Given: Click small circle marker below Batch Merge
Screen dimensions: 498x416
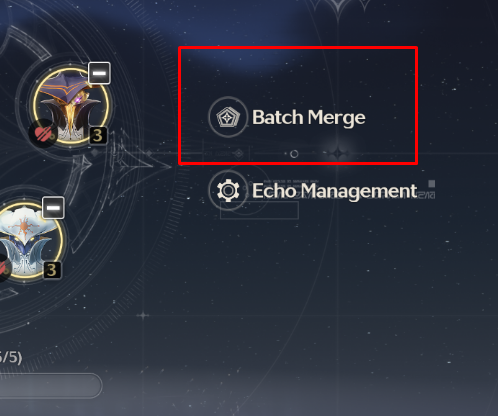Looking at the screenshot, I should 294,154.
